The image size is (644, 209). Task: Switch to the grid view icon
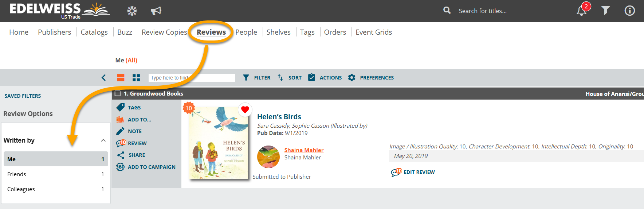point(136,78)
